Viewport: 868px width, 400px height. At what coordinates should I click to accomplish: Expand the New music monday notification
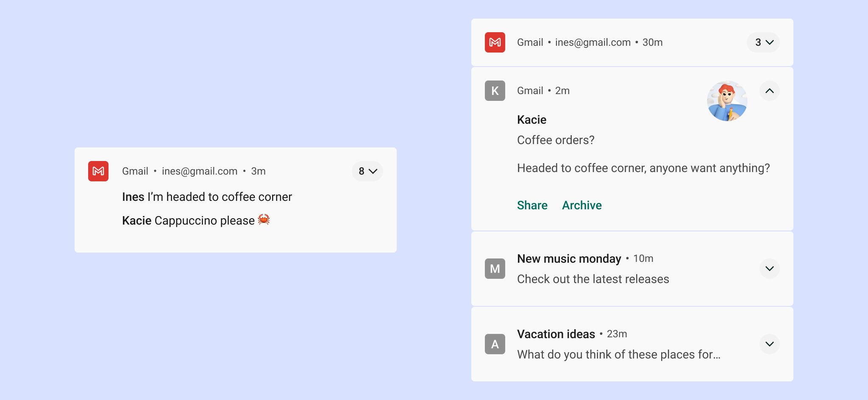(x=770, y=269)
